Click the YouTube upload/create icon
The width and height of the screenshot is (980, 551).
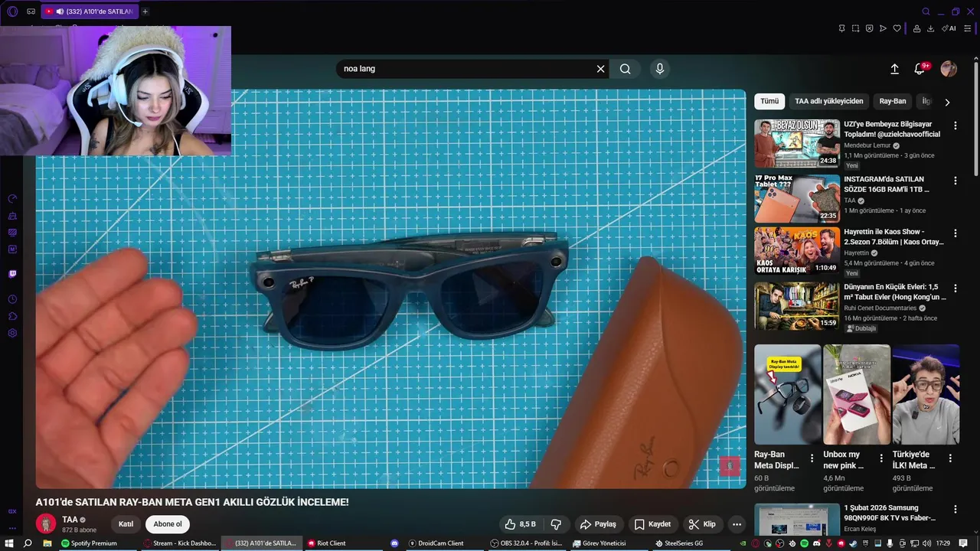click(x=894, y=69)
